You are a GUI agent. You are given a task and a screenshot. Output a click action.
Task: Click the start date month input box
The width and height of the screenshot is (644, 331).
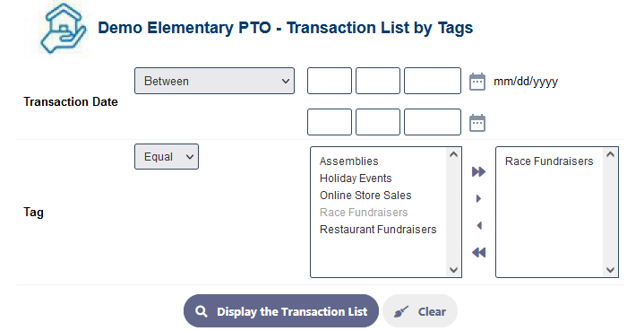(x=330, y=81)
